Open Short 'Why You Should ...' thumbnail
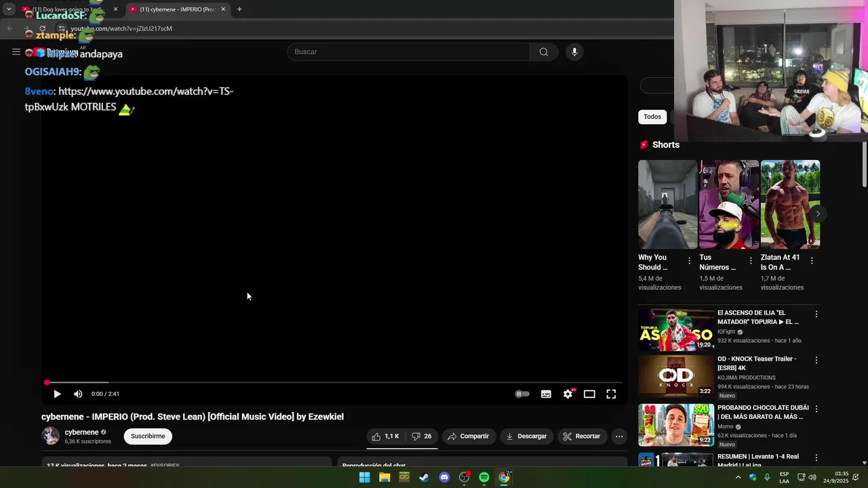Image resolution: width=868 pixels, height=488 pixels. [x=667, y=204]
